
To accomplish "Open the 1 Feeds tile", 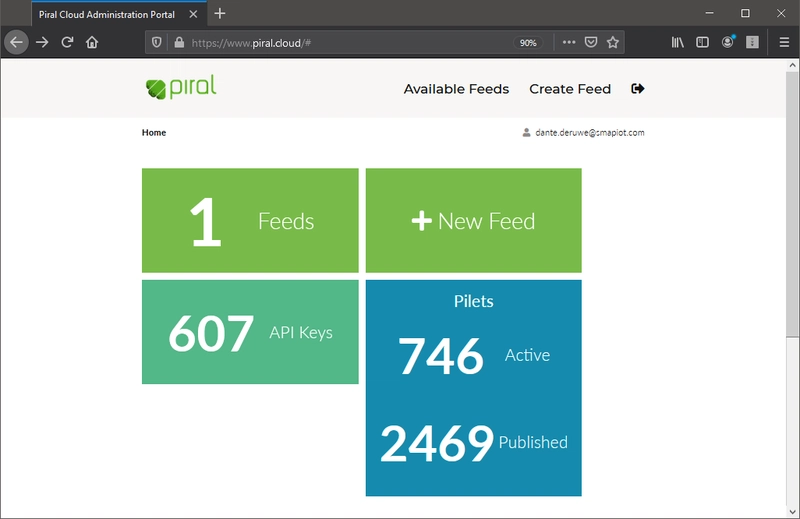I will tap(250, 220).
